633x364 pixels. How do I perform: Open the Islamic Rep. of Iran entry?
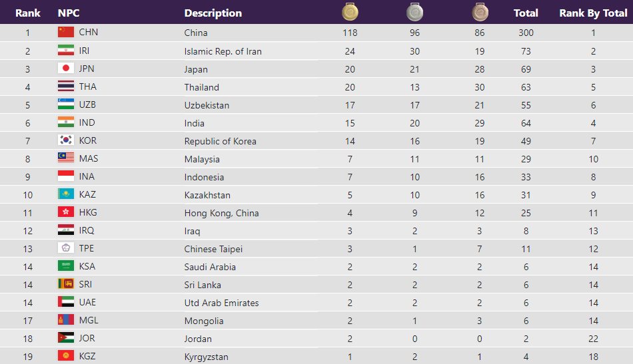pos(223,51)
